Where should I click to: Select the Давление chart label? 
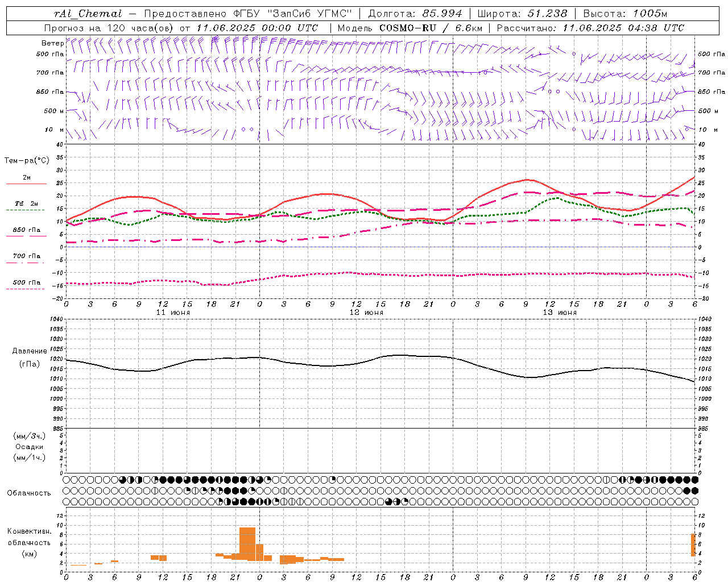point(30,351)
